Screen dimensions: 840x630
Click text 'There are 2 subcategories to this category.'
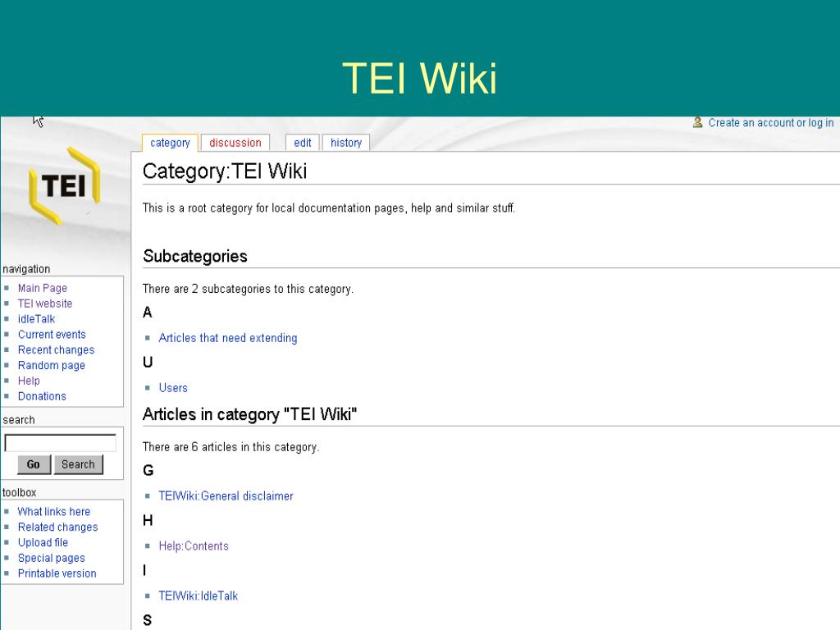(248, 290)
